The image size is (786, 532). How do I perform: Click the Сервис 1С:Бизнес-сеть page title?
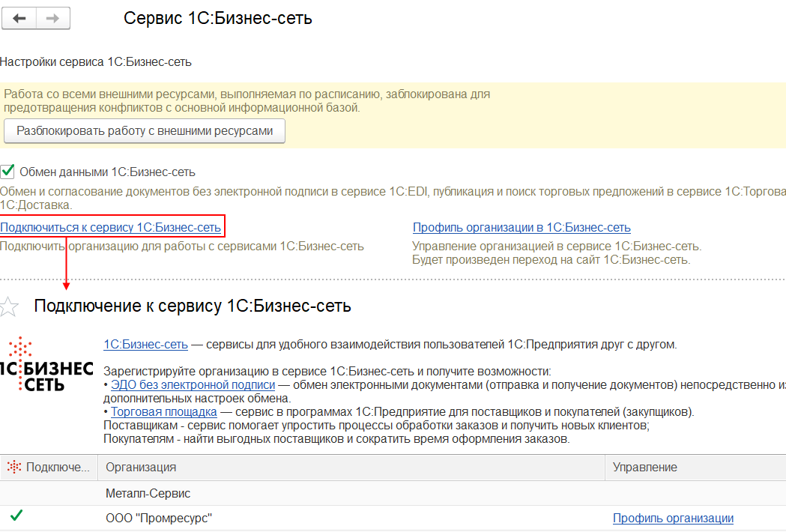click(x=218, y=19)
